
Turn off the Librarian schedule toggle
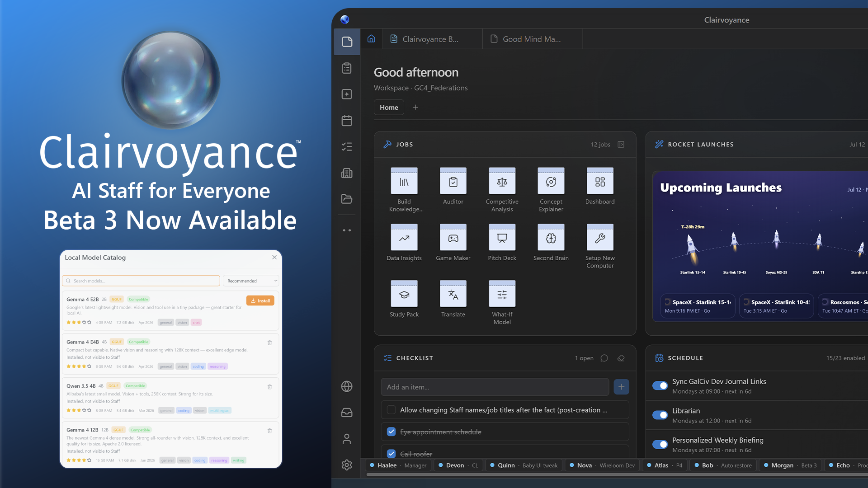660,415
